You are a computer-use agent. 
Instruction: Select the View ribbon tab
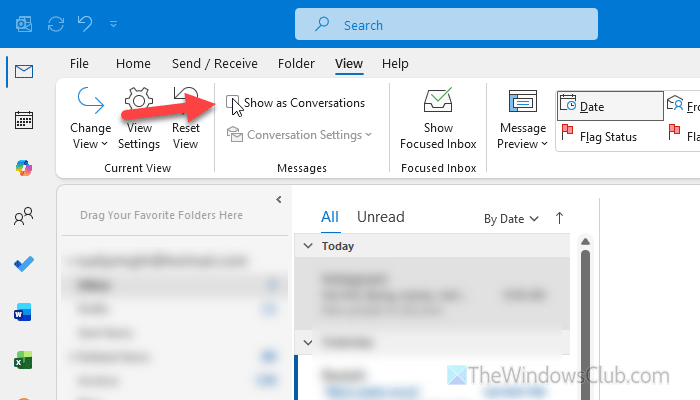[349, 63]
